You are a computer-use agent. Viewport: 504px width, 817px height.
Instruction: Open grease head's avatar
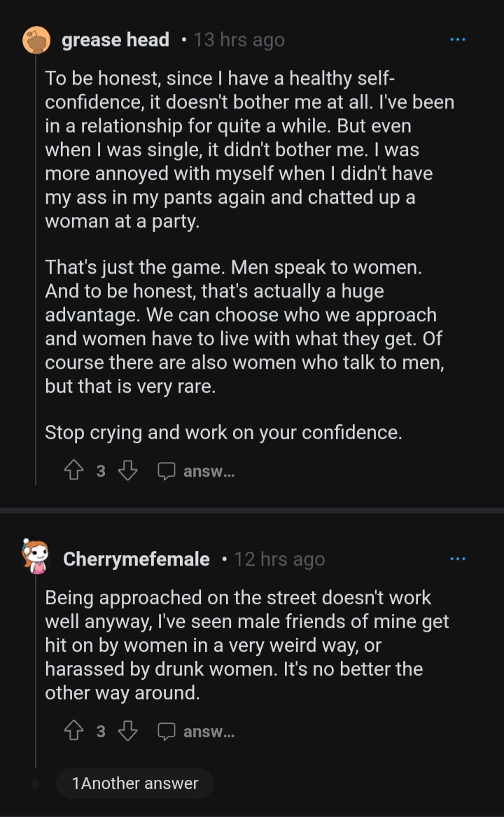coord(36,40)
